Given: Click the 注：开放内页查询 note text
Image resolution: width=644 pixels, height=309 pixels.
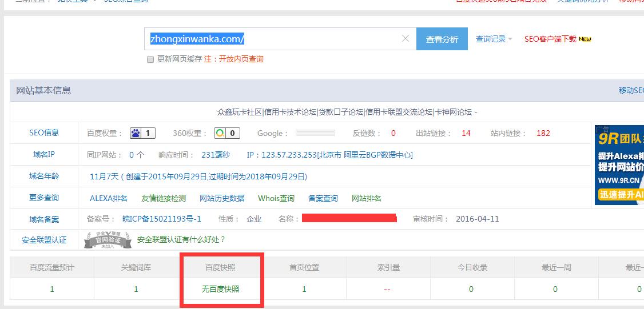Looking at the screenshot, I should (x=234, y=59).
